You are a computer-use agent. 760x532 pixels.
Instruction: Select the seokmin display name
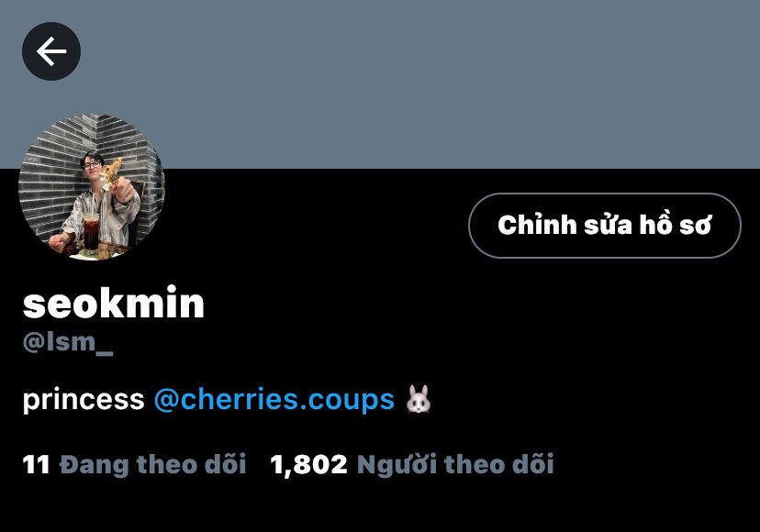click(114, 304)
